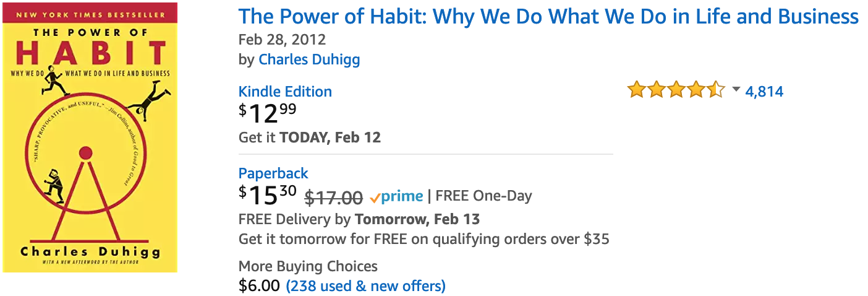The image size is (868, 296).
Task: Open the 4,814 customer reviews
Action: click(x=764, y=92)
